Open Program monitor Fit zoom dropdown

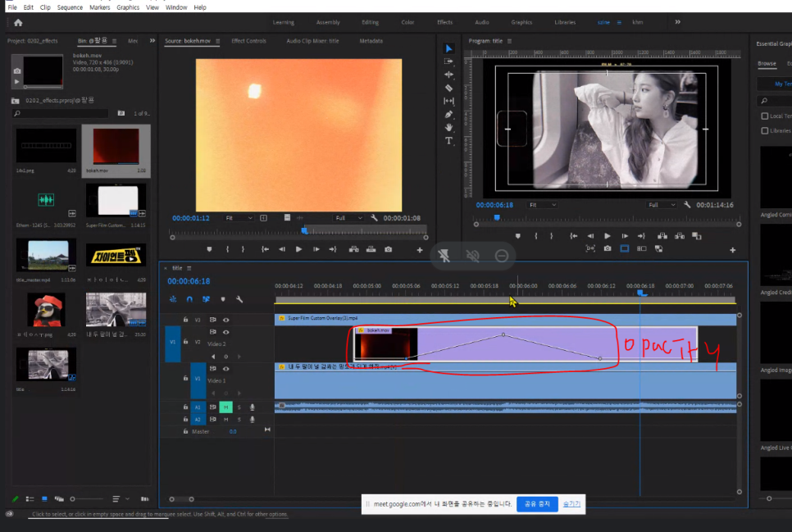coord(543,205)
